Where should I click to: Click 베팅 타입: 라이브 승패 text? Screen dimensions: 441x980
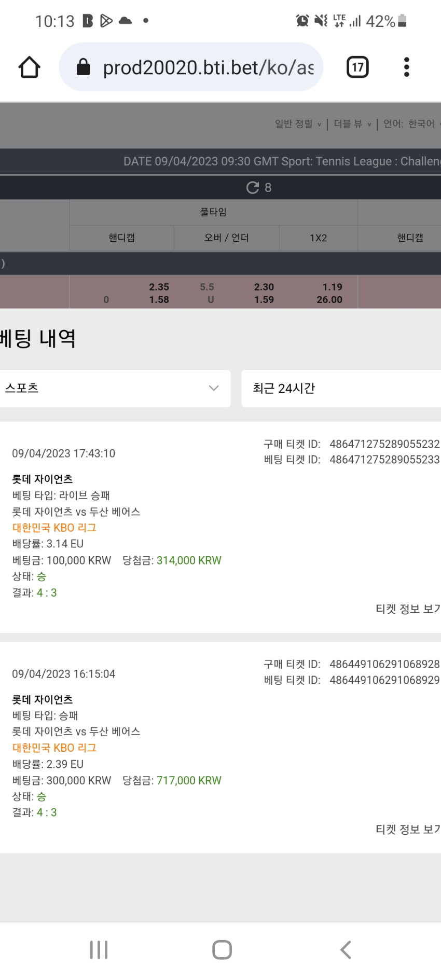pos(61,495)
